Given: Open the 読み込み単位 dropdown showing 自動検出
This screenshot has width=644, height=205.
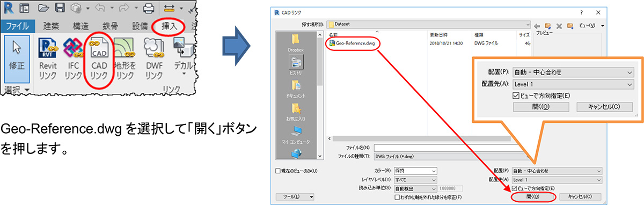Looking at the screenshot, I should pyautogui.click(x=415, y=188).
